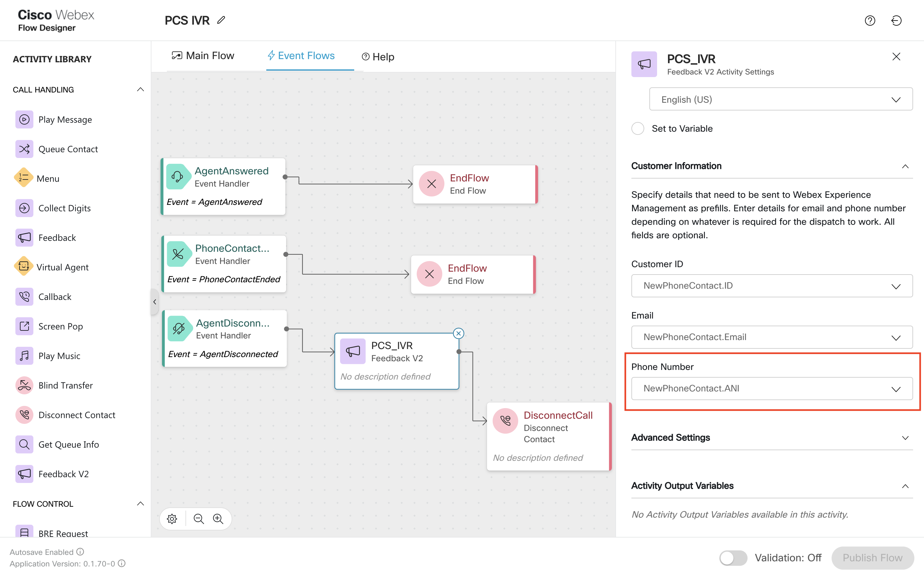Image resolution: width=924 pixels, height=578 pixels.
Task: Click 'No description defined' under DisconnectCall
Action: pos(538,458)
